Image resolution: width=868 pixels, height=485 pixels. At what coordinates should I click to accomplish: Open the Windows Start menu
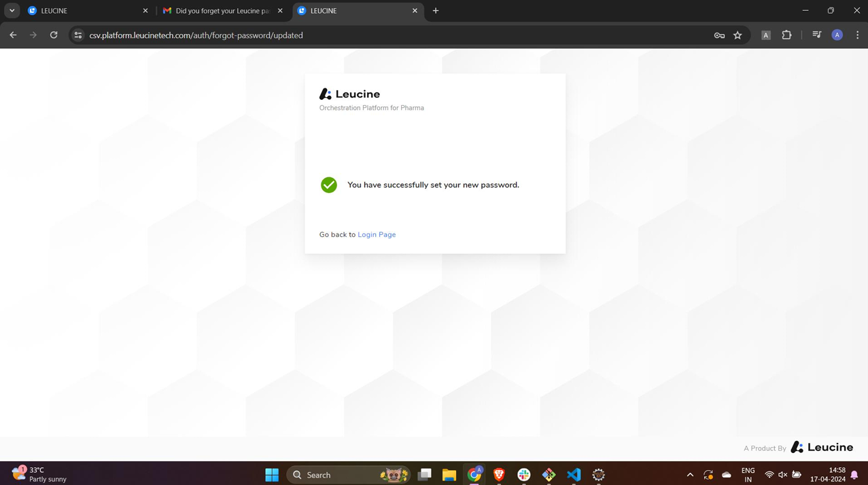[x=272, y=475]
